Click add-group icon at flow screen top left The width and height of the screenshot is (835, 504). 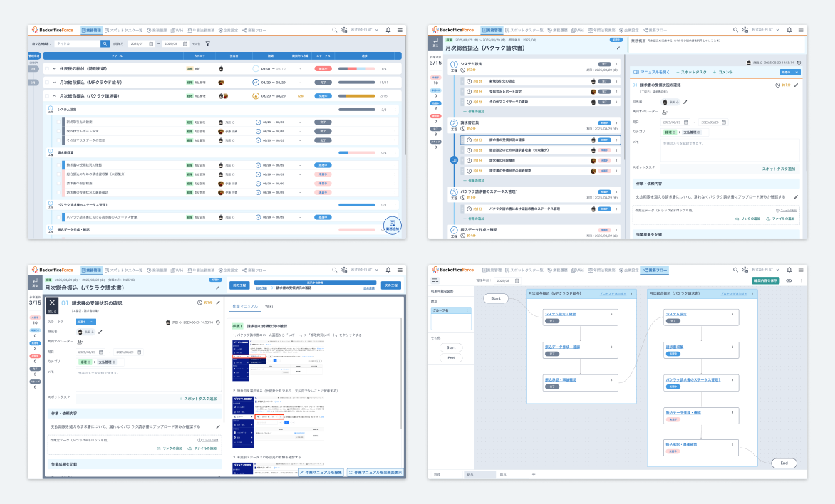point(435,280)
